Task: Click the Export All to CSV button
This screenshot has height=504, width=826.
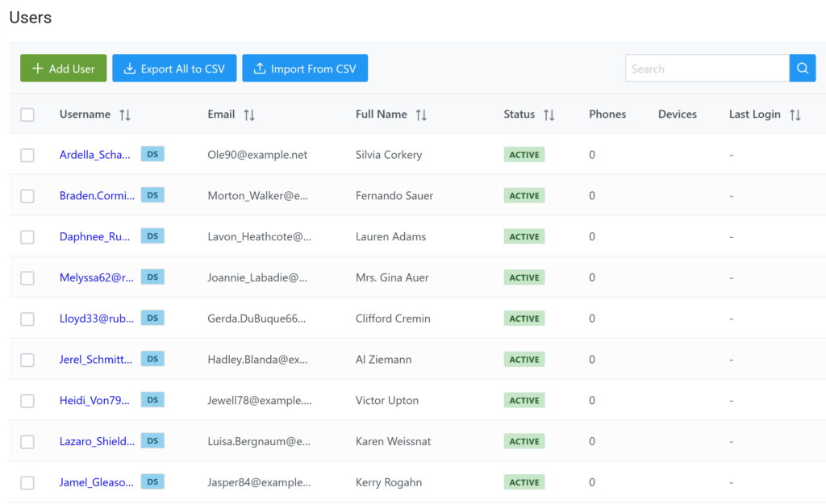Action: tap(174, 68)
